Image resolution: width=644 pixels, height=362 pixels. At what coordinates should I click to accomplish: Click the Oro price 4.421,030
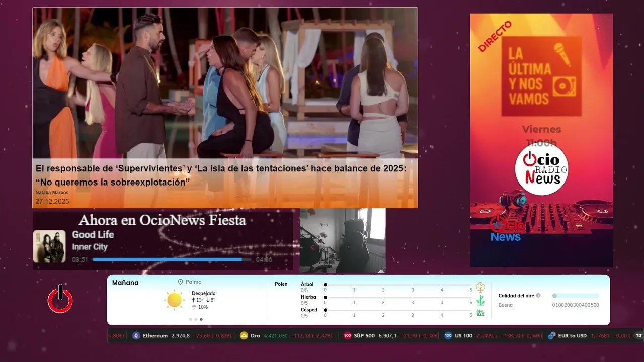click(x=276, y=336)
